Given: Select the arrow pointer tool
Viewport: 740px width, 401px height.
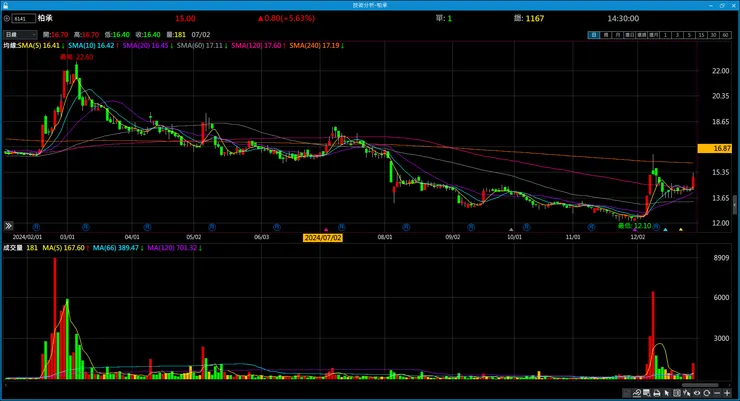Looking at the screenshot, I should click(666, 393).
